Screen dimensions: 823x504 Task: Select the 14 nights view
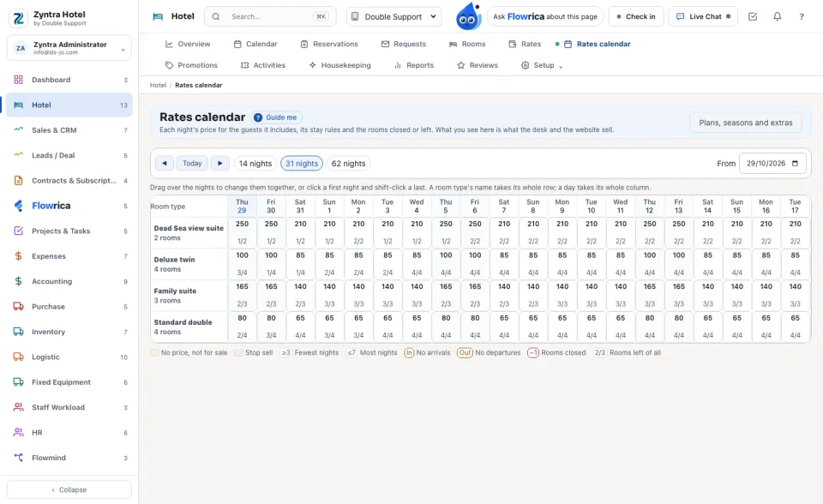pos(255,163)
